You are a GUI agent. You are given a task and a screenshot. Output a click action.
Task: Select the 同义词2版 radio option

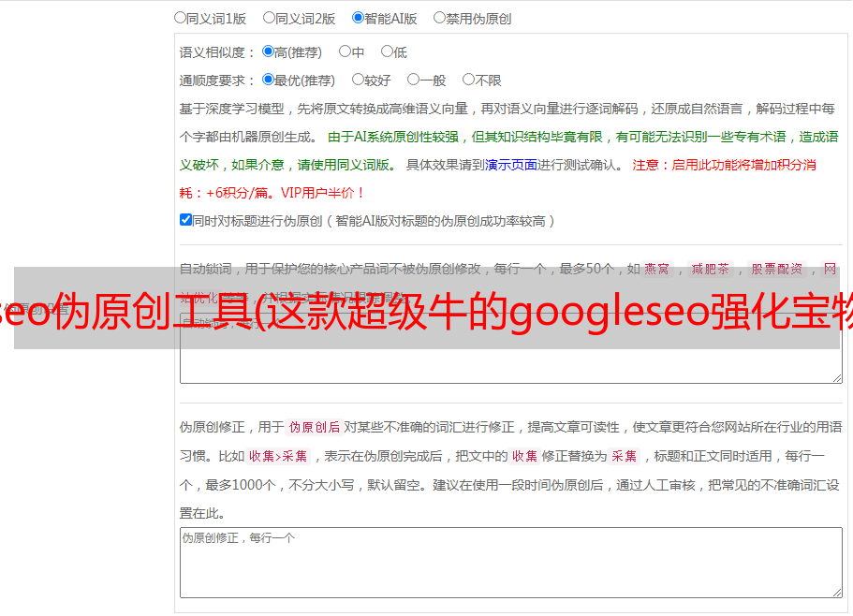(x=269, y=18)
